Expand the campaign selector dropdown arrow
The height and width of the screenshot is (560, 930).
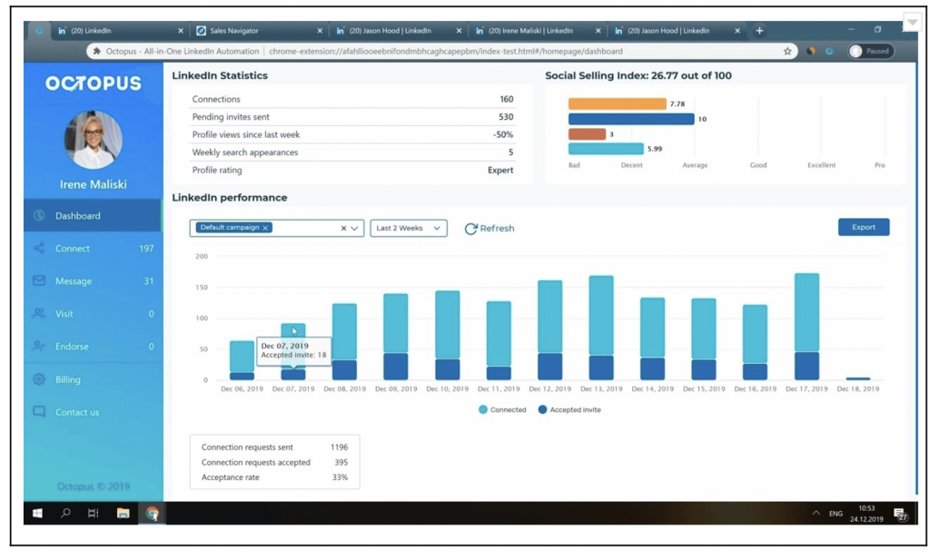pos(355,228)
